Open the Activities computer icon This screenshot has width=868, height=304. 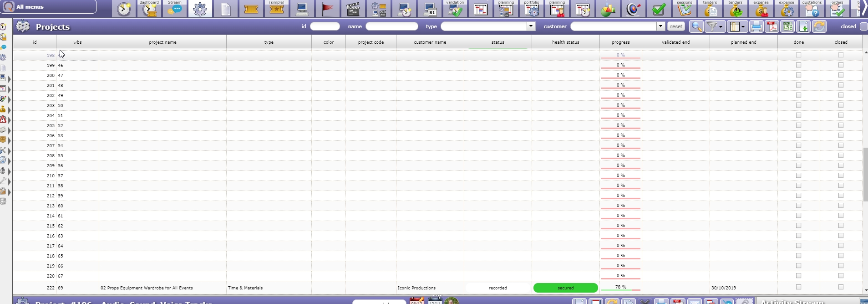(x=302, y=9)
